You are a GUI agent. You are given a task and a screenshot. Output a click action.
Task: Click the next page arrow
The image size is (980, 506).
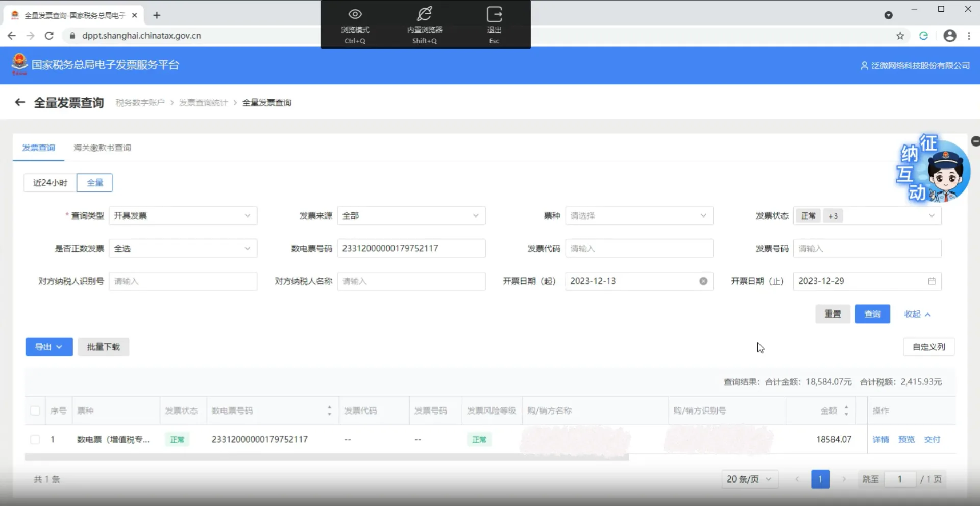tap(844, 479)
